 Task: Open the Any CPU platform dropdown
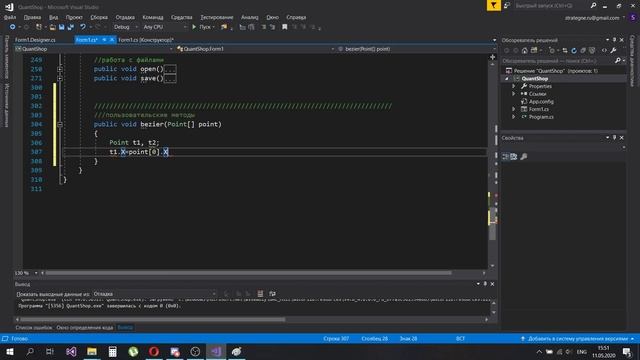(164, 27)
